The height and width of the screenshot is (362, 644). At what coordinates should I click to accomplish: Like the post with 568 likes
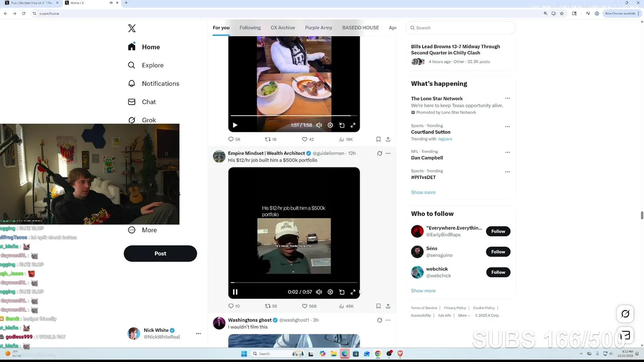(x=309, y=306)
